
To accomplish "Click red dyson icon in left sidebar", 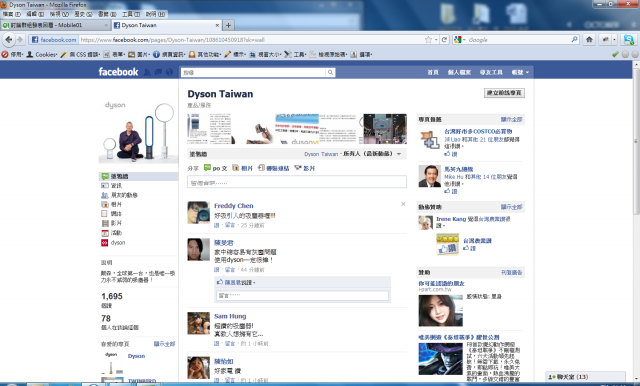I will coord(104,242).
